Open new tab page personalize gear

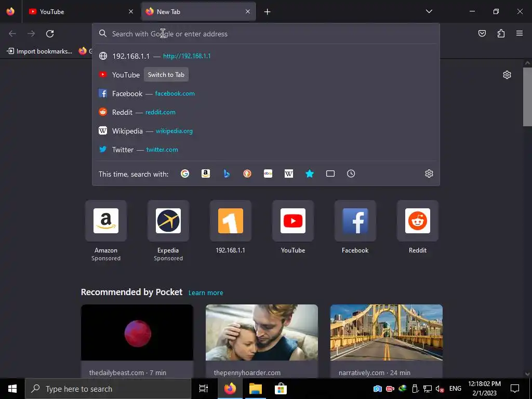507,75
